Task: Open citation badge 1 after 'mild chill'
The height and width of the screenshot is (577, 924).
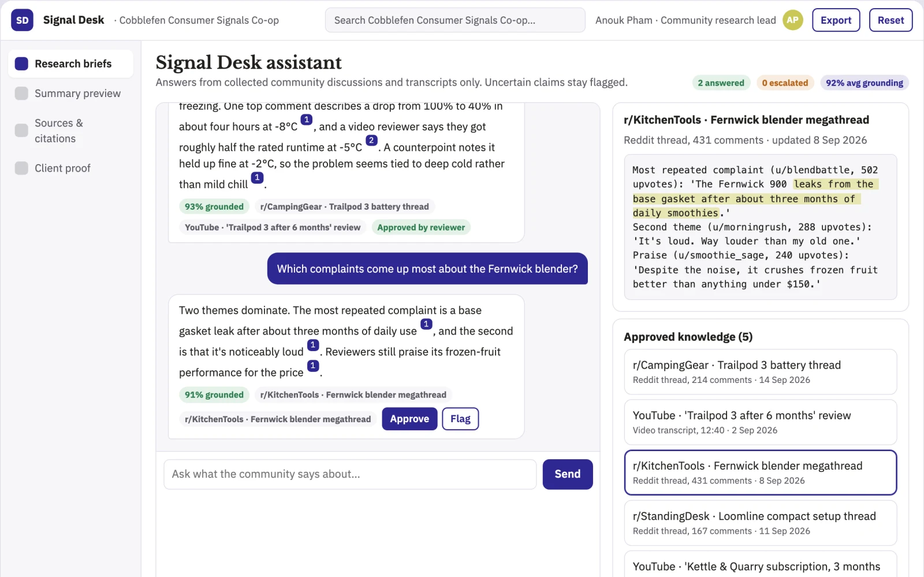Action: point(257,177)
